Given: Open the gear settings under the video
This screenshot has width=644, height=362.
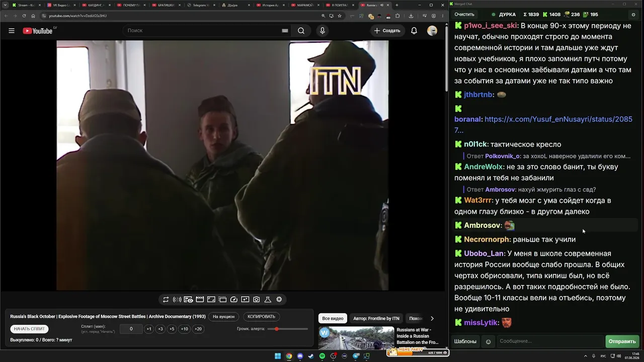Looking at the screenshot, I should (279, 300).
